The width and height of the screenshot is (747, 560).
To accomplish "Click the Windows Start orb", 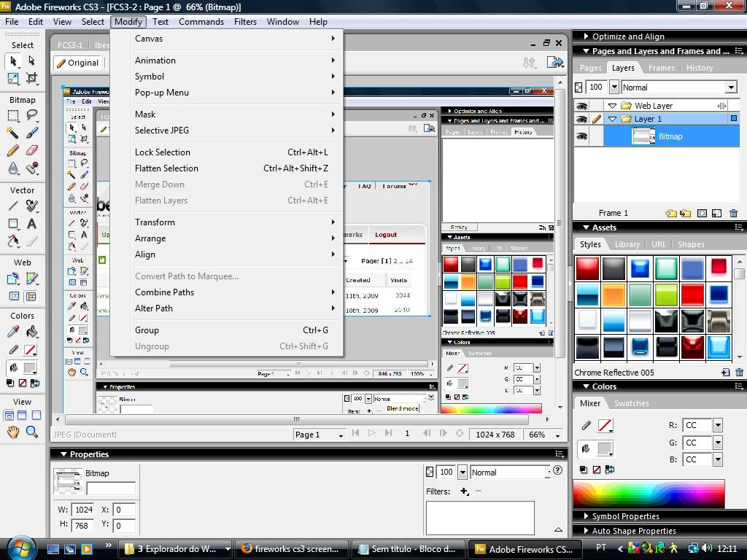I will coord(21,548).
